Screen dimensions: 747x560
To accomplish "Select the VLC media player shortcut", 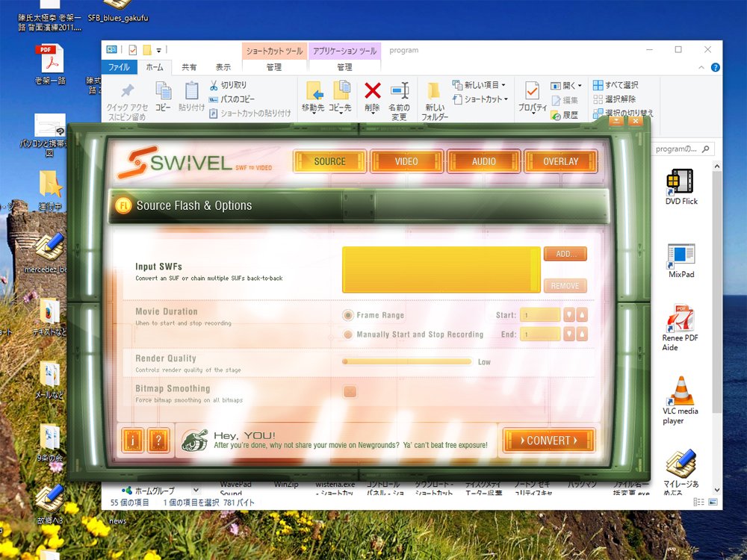I will coord(680,400).
